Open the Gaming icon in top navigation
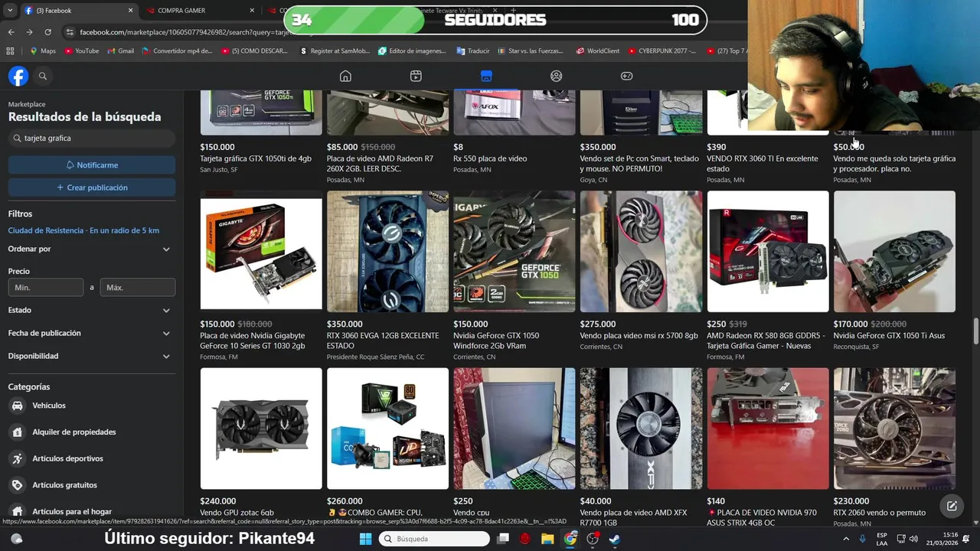This screenshot has width=980, height=551. 626,76
